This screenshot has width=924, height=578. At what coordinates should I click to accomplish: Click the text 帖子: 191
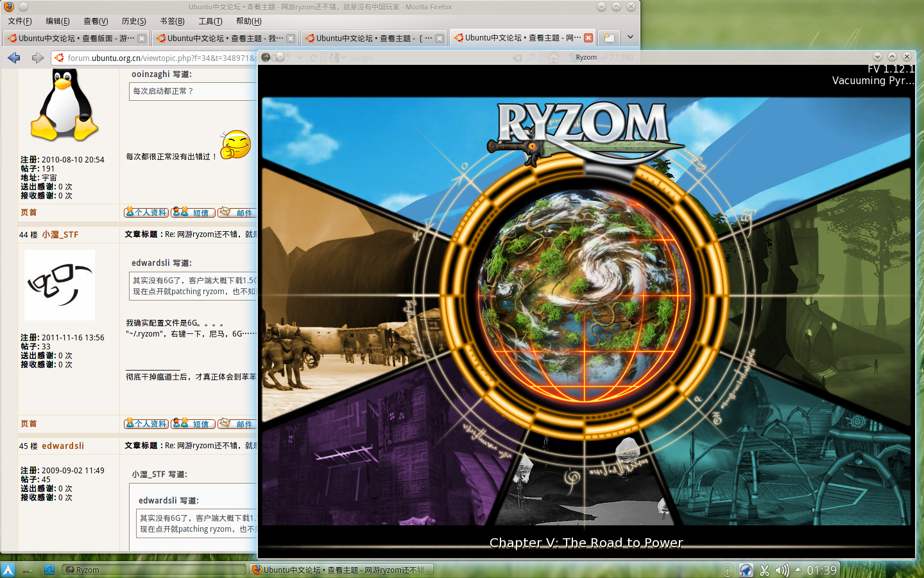coord(38,169)
